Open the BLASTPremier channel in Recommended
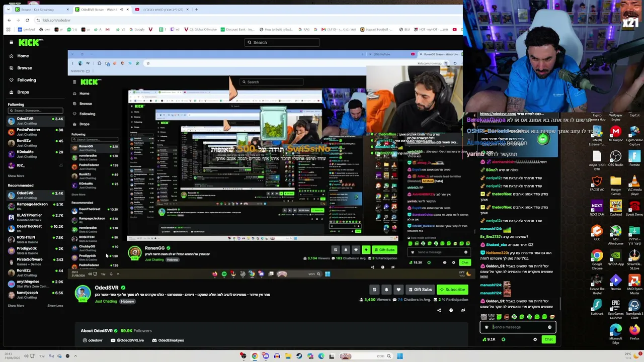The image size is (644, 362). (x=35, y=217)
